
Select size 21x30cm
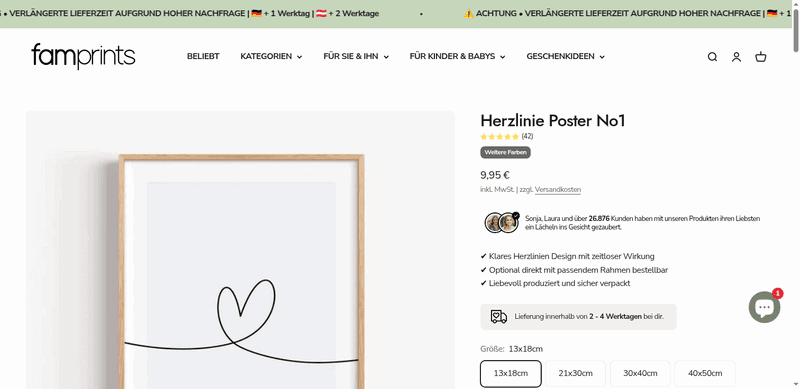coord(576,373)
